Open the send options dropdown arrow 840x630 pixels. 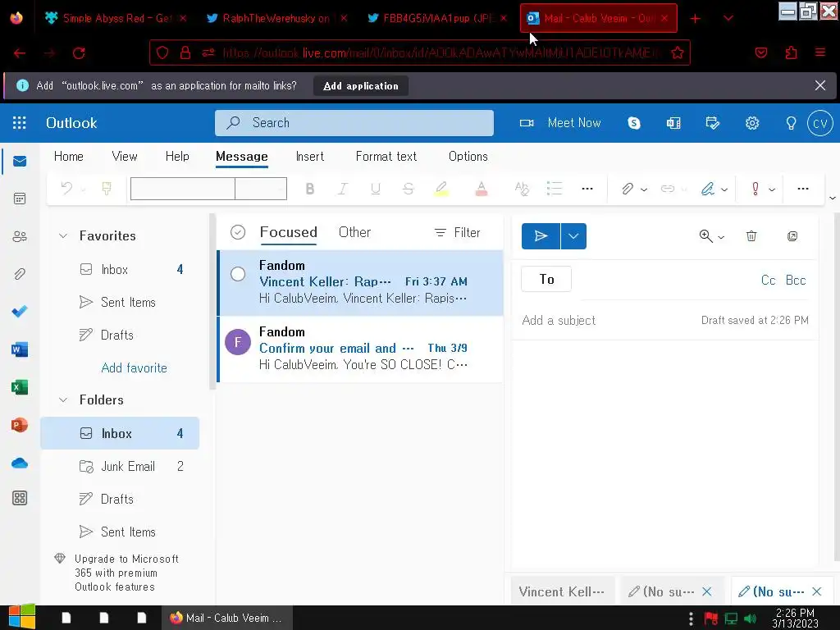coord(573,236)
